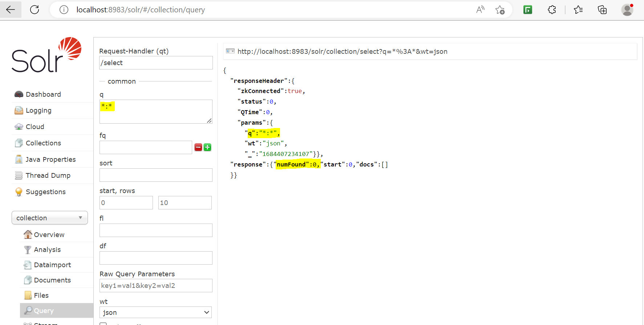Click the rows value field showing 10
644x325 pixels.
point(185,202)
